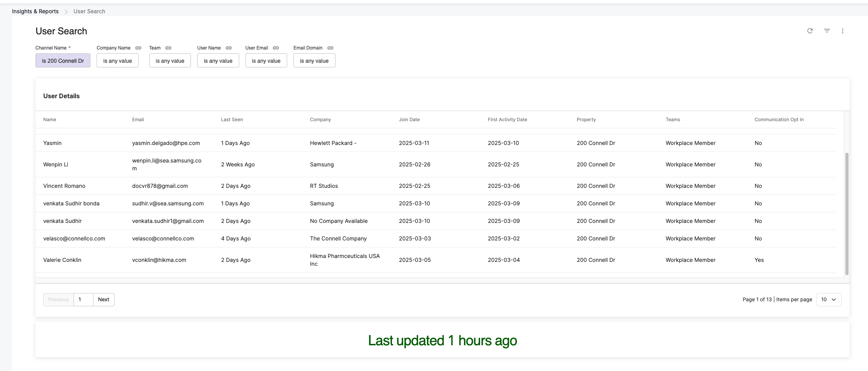Sort by the Last Seen column header
The width and height of the screenshot is (868, 371).
coord(232,120)
